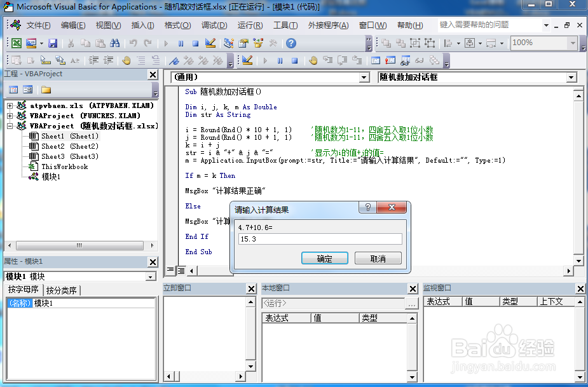Toggle Design Mode in the standard toolbar

tap(210, 43)
